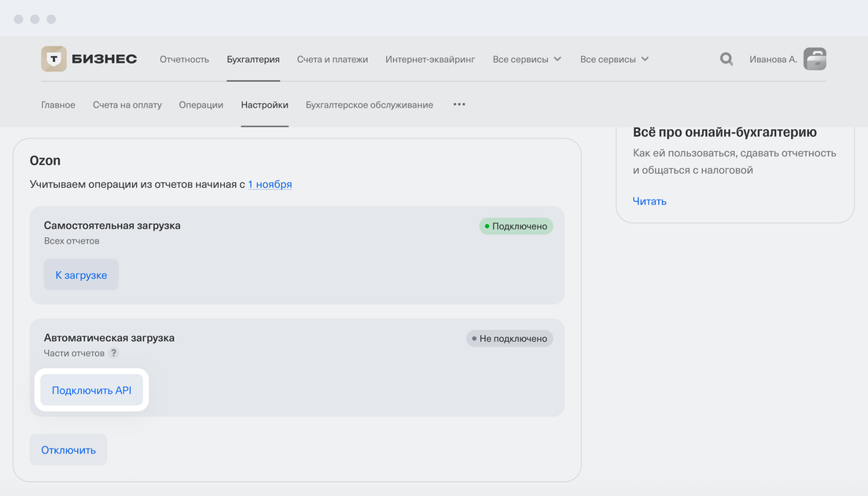Click the user avatar briefcase icon
This screenshot has width=868, height=496.
(815, 59)
